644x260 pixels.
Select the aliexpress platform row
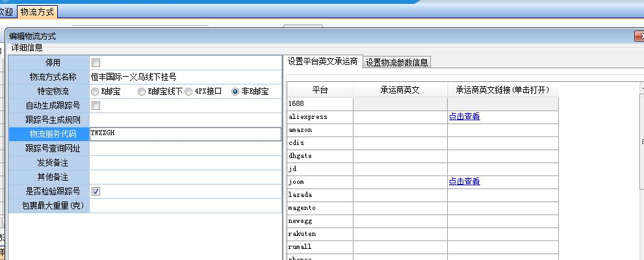[422, 117]
